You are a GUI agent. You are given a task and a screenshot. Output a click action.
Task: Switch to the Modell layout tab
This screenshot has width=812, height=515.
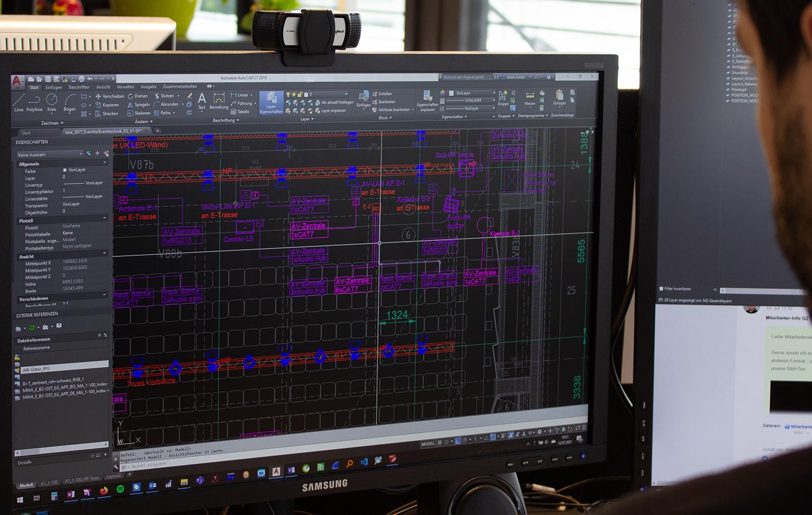coord(26,485)
